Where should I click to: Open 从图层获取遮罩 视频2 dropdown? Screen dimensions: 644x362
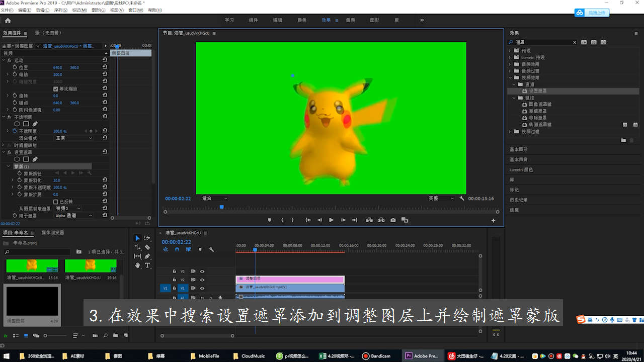pos(67,208)
